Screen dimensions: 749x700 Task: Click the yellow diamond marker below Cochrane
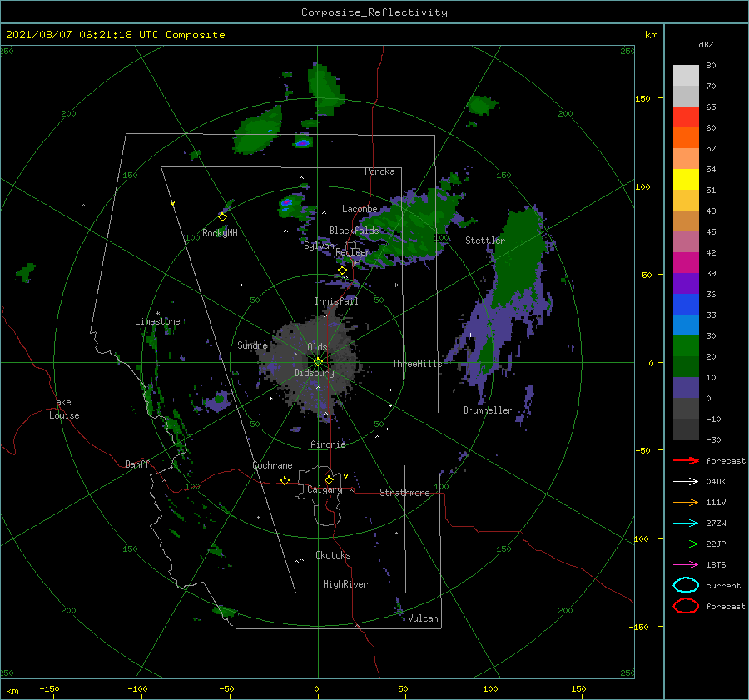click(285, 480)
